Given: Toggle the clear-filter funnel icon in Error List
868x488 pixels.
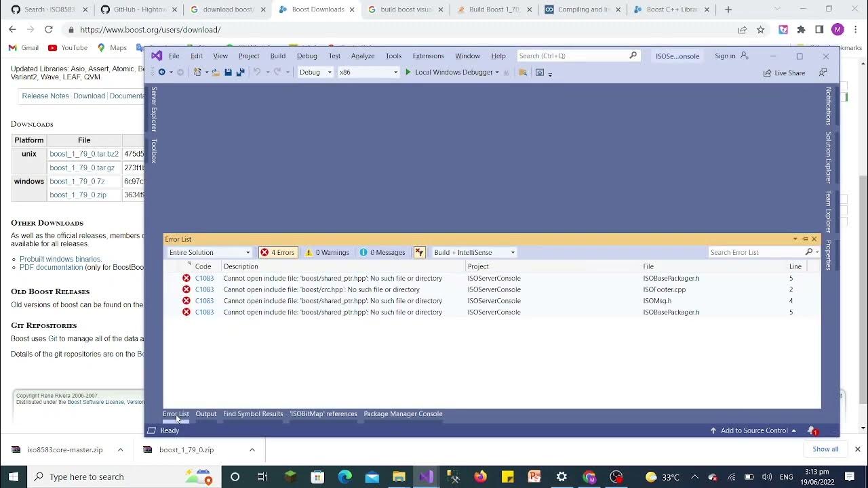Looking at the screenshot, I should (419, 252).
